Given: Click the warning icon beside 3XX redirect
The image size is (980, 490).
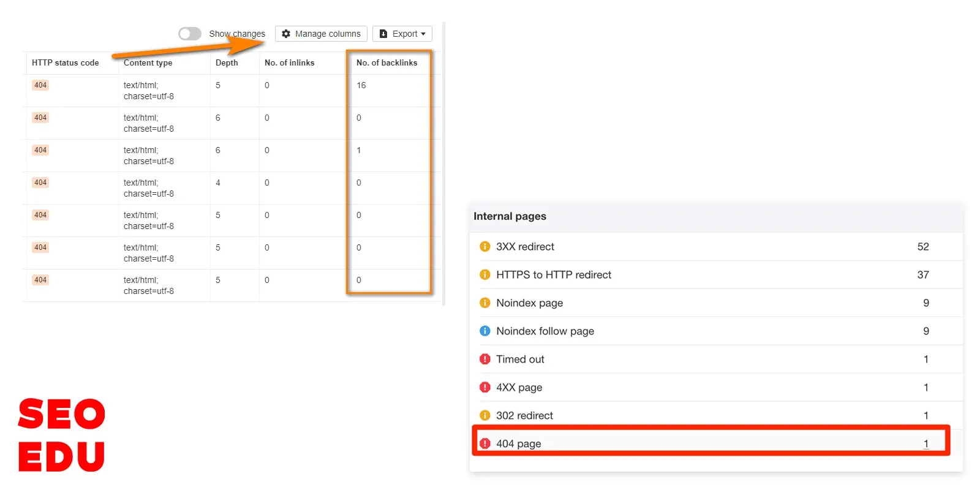Looking at the screenshot, I should [x=485, y=247].
